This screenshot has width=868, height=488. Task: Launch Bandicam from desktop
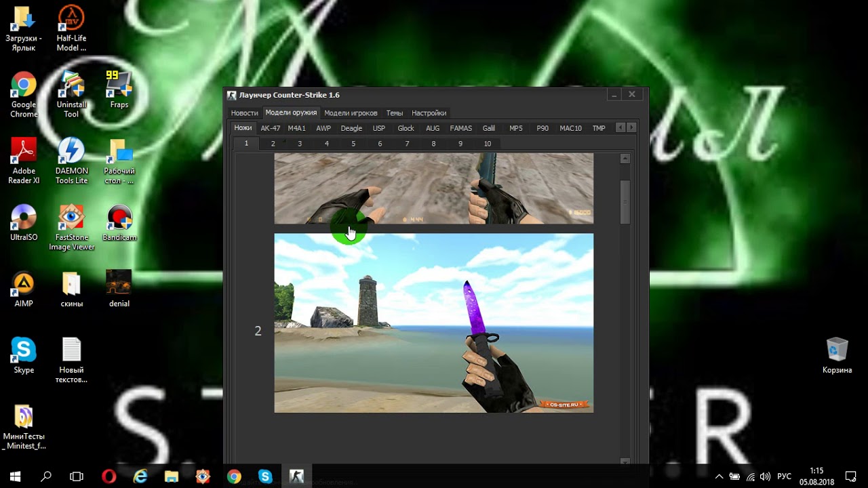[x=119, y=223]
